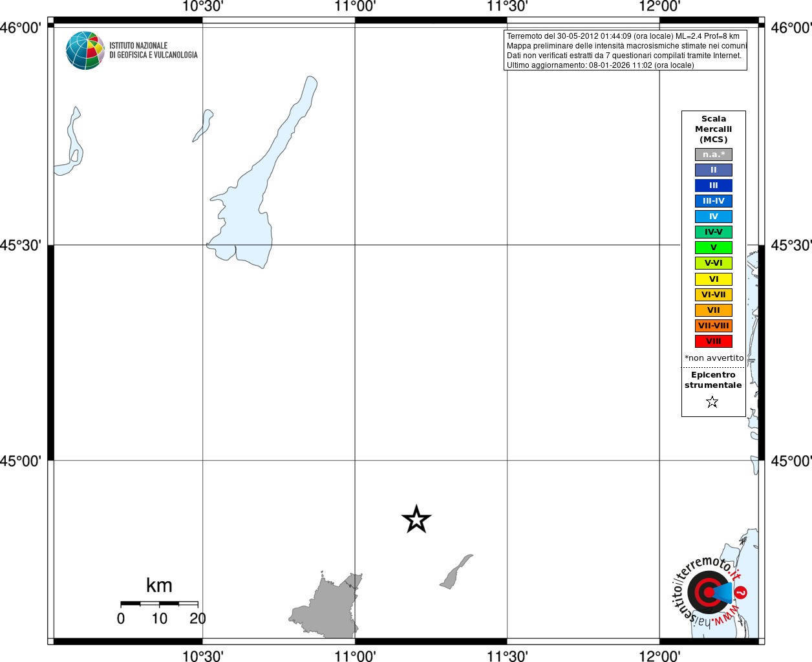Click the VII-VIII legend swatch
The height and width of the screenshot is (662, 812).
tap(714, 326)
